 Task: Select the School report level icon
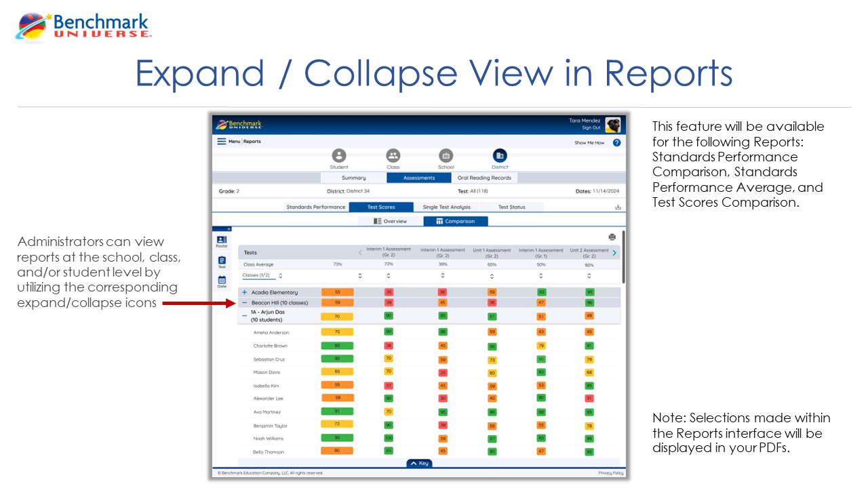446,156
